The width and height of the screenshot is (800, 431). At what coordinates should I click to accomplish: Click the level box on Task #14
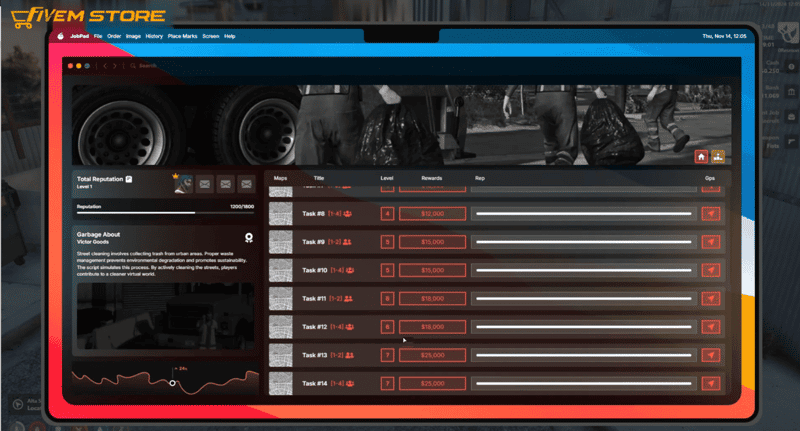[387, 384]
